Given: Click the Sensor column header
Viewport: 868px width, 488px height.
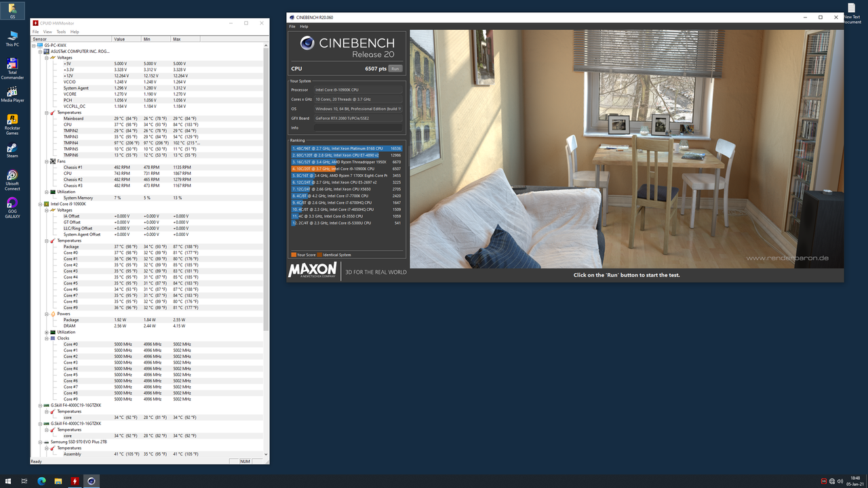Looking at the screenshot, I should pos(71,39).
